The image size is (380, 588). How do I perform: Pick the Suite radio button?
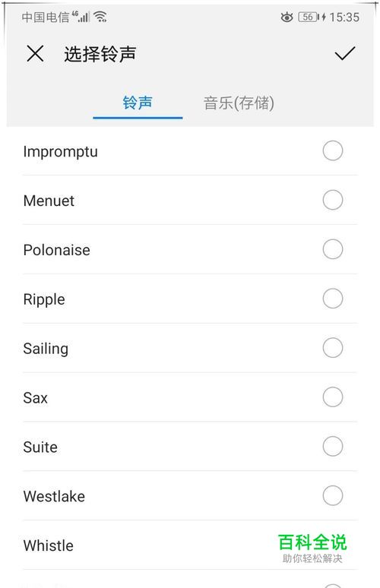click(333, 446)
